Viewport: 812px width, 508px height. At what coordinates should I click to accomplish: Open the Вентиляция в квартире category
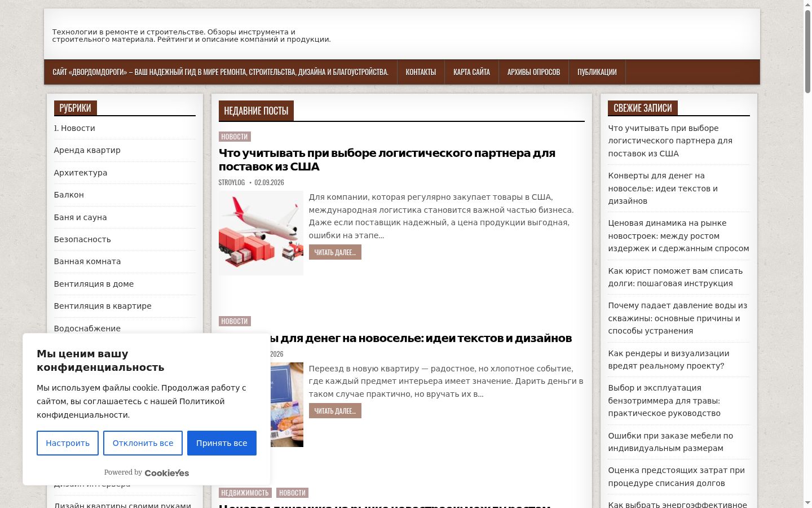pos(103,306)
